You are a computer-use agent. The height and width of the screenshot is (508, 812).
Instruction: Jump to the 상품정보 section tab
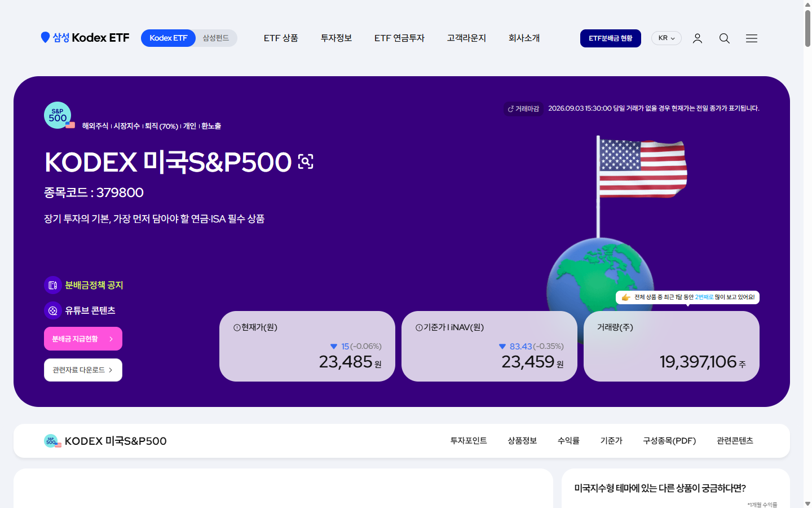[x=522, y=441]
